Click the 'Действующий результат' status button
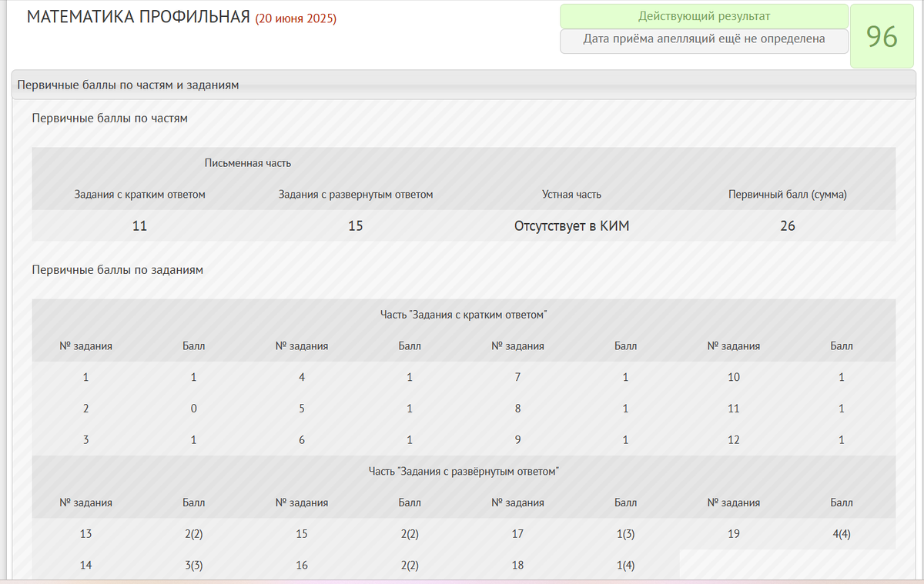 tap(704, 16)
